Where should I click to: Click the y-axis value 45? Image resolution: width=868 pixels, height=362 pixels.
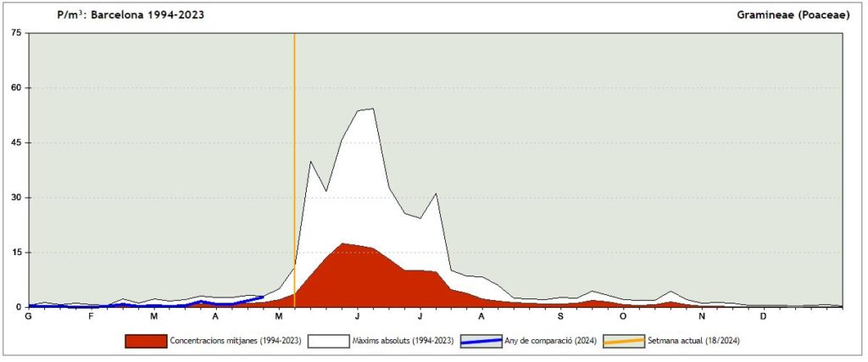pyautogui.click(x=17, y=142)
